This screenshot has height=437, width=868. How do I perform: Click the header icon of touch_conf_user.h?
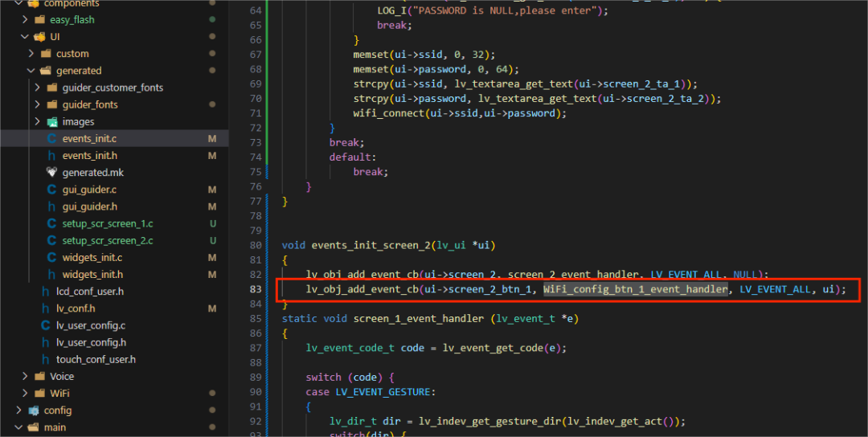(45, 359)
